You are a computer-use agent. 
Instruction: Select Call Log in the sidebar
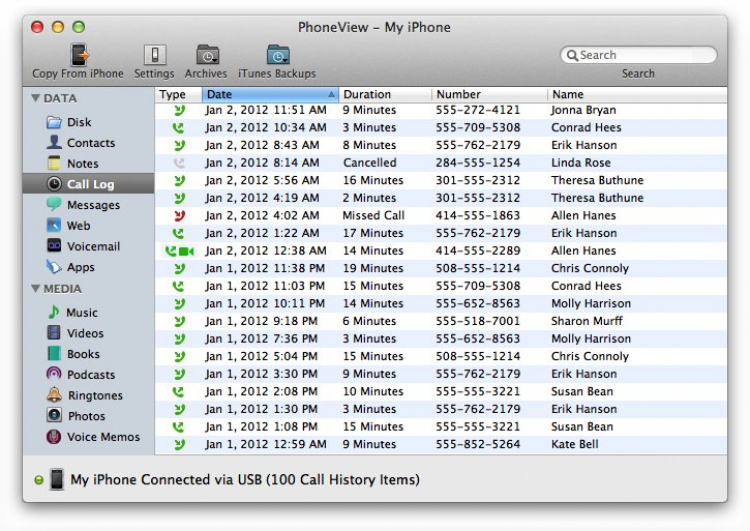click(88, 184)
